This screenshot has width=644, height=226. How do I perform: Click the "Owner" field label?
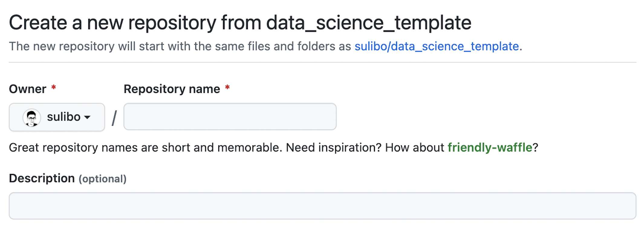[x=28, y=89]
